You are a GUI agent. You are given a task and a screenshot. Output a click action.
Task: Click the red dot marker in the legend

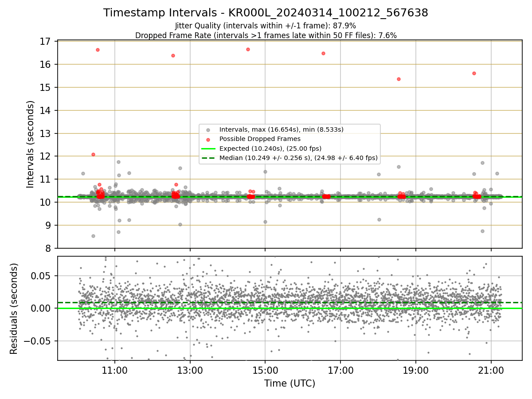208,139
